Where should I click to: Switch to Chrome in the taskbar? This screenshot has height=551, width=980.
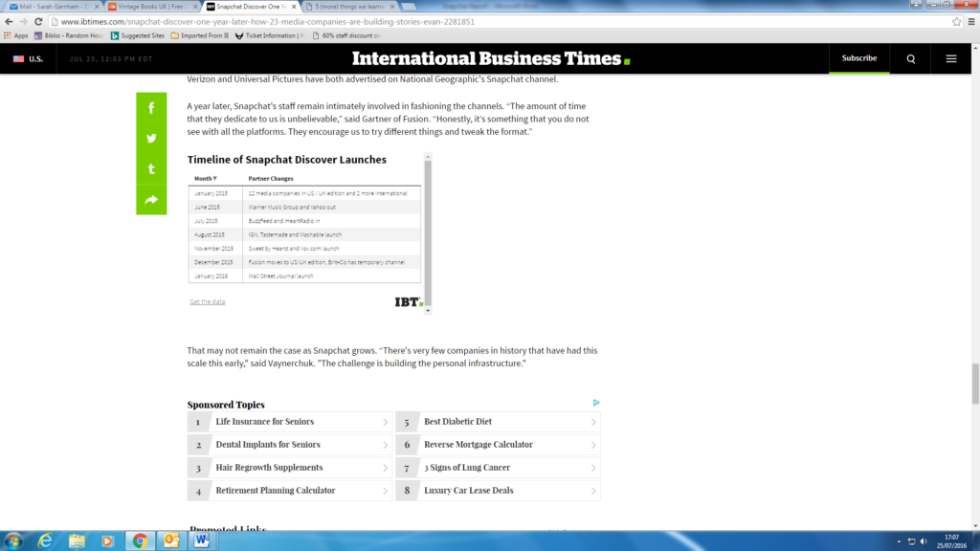point(140,541)
